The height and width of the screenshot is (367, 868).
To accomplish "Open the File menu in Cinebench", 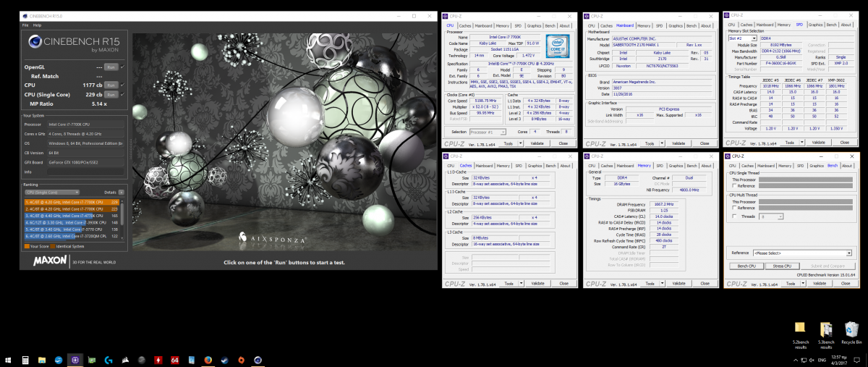I will [25, 25].
